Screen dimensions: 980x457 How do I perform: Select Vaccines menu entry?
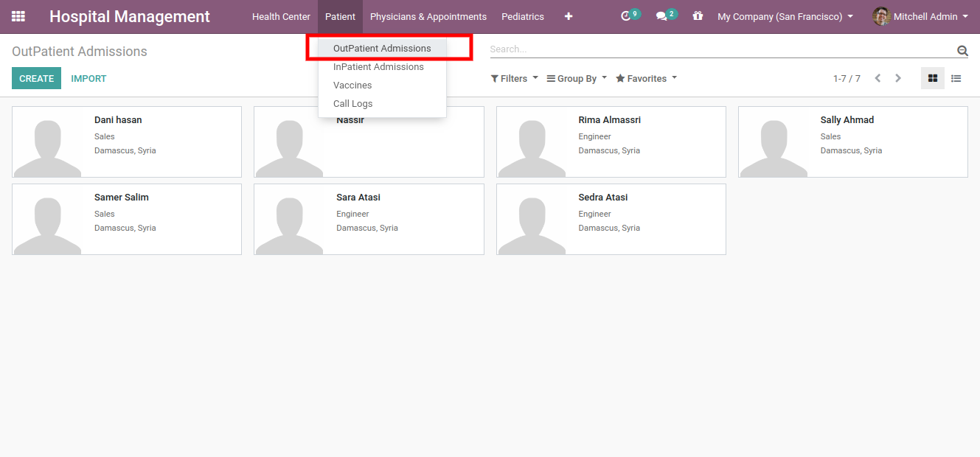tap(352, 86)
